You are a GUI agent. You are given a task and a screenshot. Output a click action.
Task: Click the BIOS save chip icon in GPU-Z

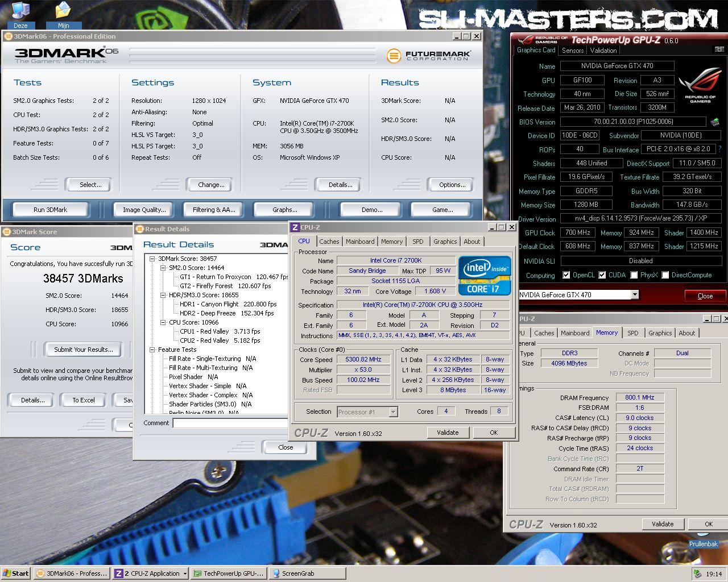coord(715,122)
